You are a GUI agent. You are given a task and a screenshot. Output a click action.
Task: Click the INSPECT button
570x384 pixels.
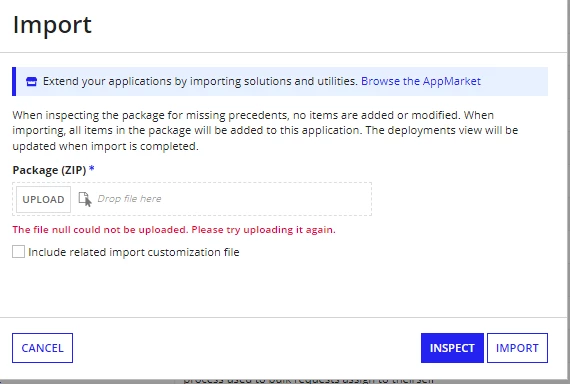(x=452, y=348)
